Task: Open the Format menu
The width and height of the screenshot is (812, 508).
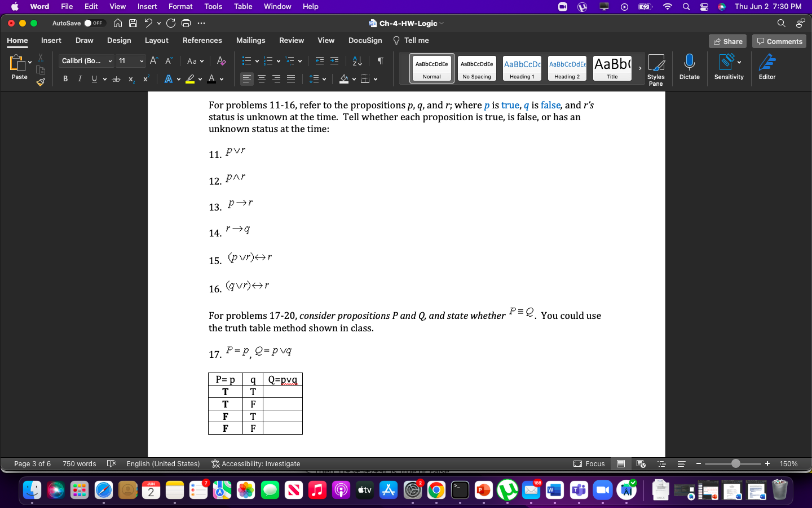Action: coord(180,6)
